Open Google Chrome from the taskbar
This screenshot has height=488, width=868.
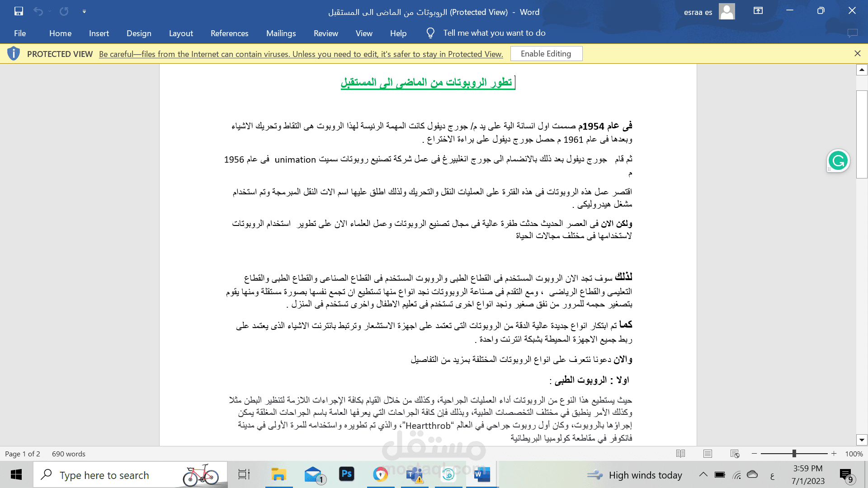[x=381, y=475]
